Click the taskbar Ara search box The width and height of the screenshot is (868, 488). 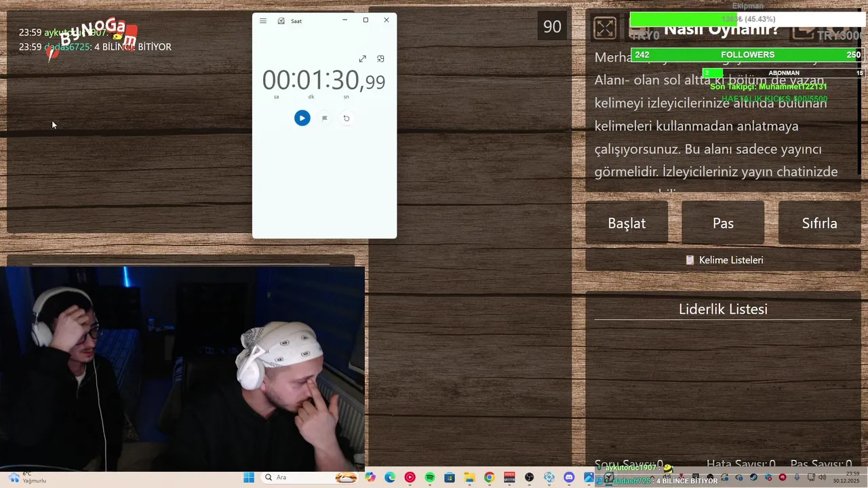(x=311, y=478)
